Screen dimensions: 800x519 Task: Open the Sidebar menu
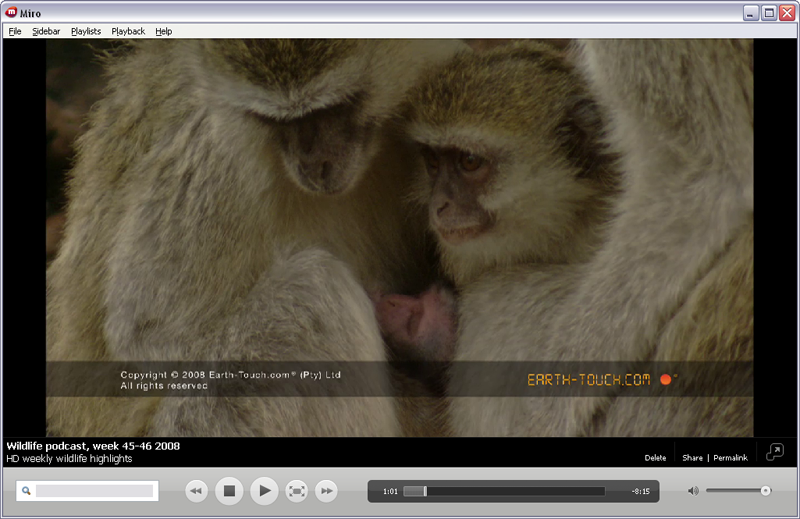(x=46, y=31)
